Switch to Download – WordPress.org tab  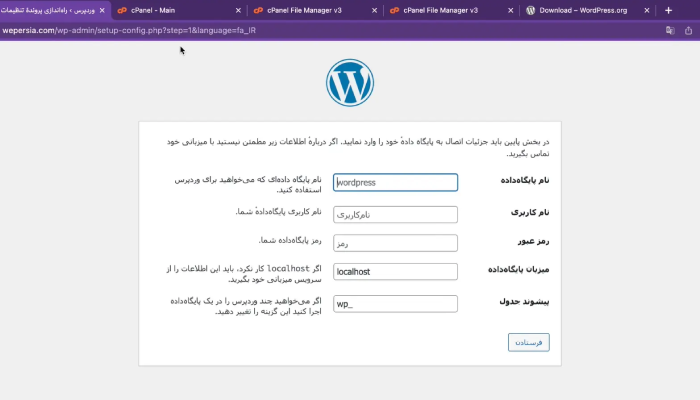tap(588, 10)
